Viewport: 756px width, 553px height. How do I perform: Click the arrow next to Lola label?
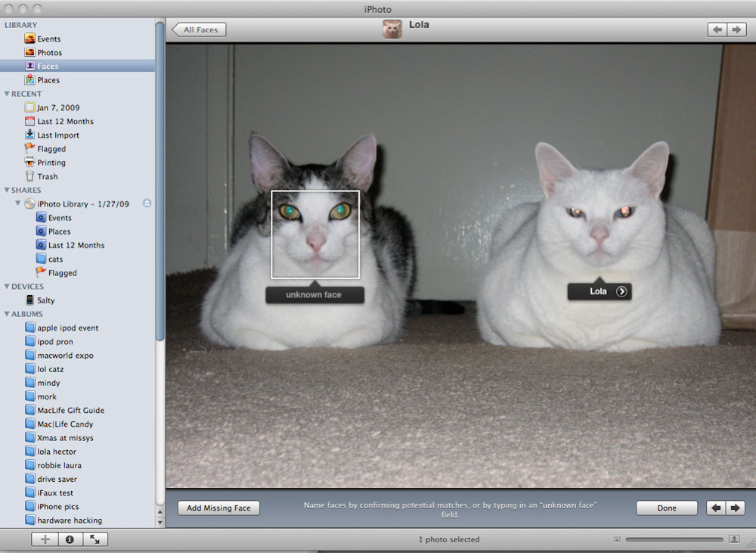pos(621,291)
